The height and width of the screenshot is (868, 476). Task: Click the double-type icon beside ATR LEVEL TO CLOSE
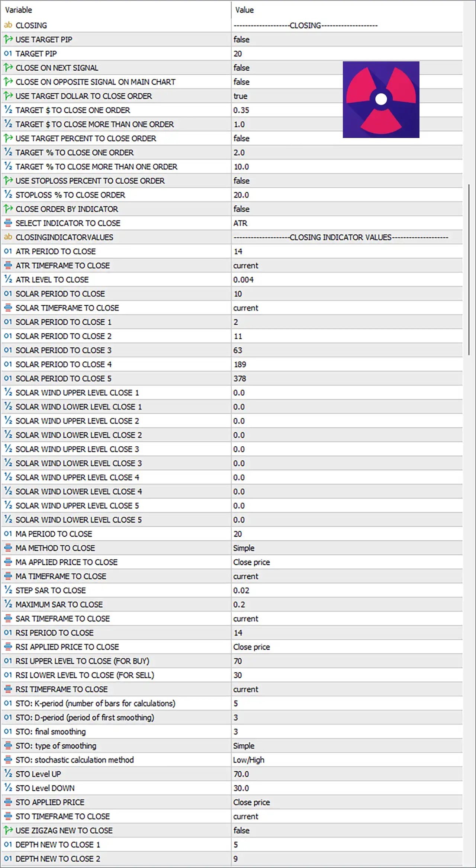(x=8, y=280)
